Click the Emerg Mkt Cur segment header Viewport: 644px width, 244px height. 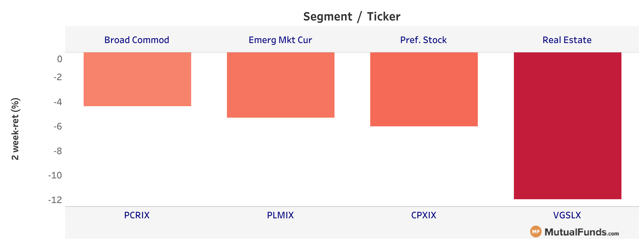point(280,40)
